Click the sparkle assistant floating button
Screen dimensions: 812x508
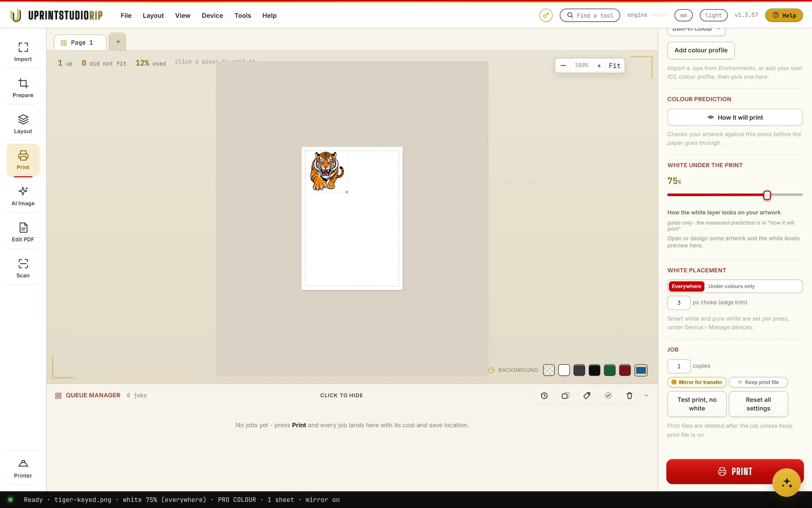[787, 482]
